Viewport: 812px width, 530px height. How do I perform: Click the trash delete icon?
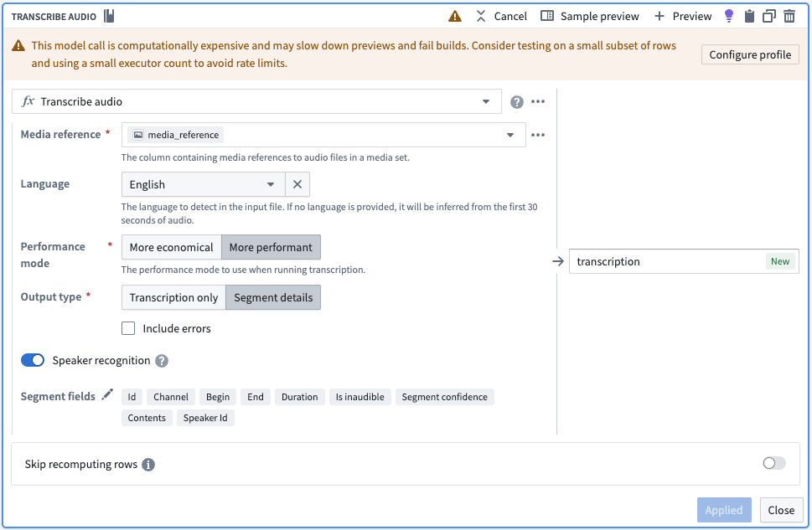click(789, 16)
